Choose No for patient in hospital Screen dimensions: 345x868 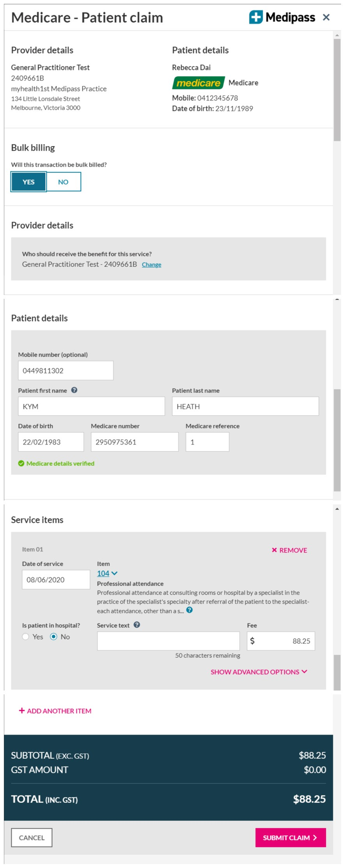(x=54, y=636)
